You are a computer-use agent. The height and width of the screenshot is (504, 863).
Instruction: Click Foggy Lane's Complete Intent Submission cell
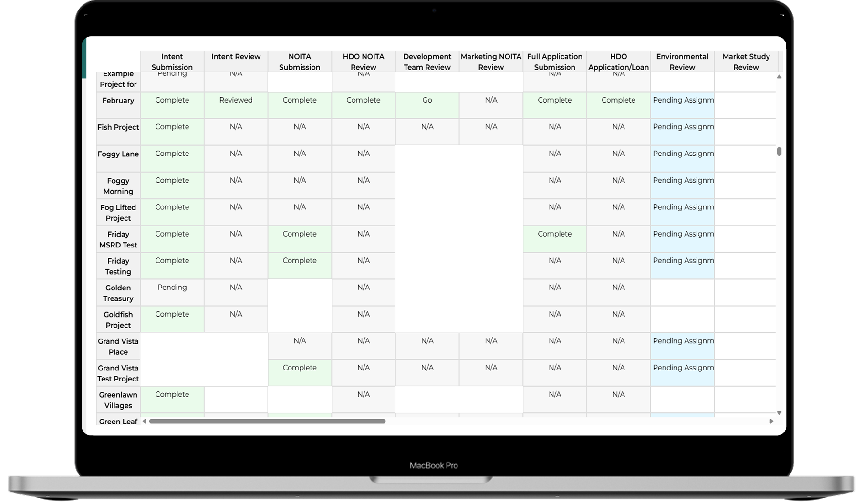(x=172, y=159)
